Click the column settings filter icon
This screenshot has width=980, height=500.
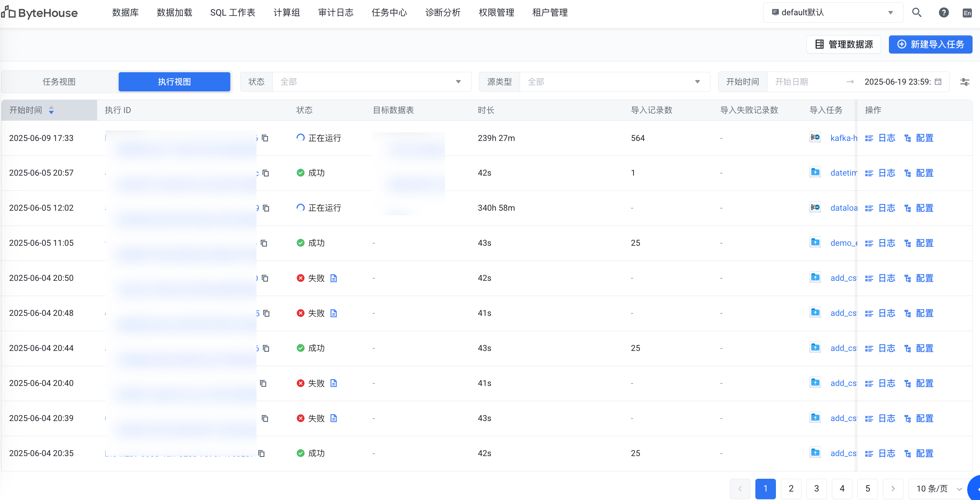coord(964,82)
